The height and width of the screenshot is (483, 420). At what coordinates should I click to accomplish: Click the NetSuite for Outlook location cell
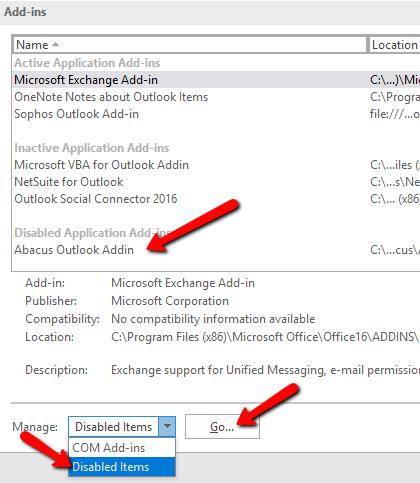pyautogui.click(x=395, y=182)
